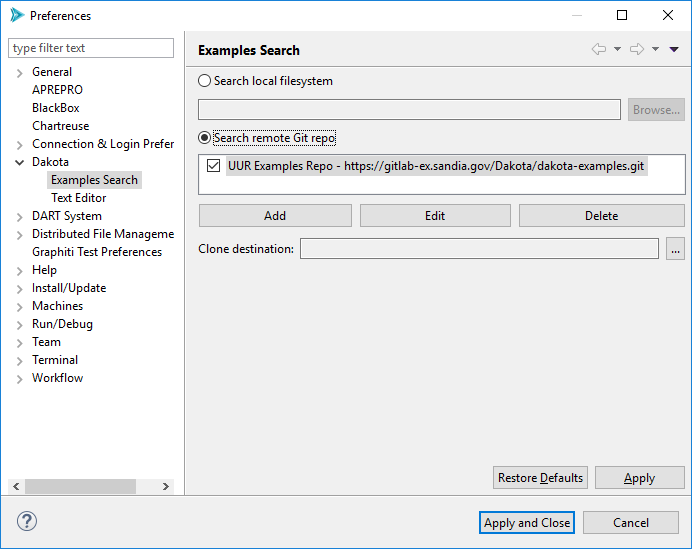This screenshot has height=549, width=692.
Task: Expand Connection & Login Preferences node
Action: 19,145
